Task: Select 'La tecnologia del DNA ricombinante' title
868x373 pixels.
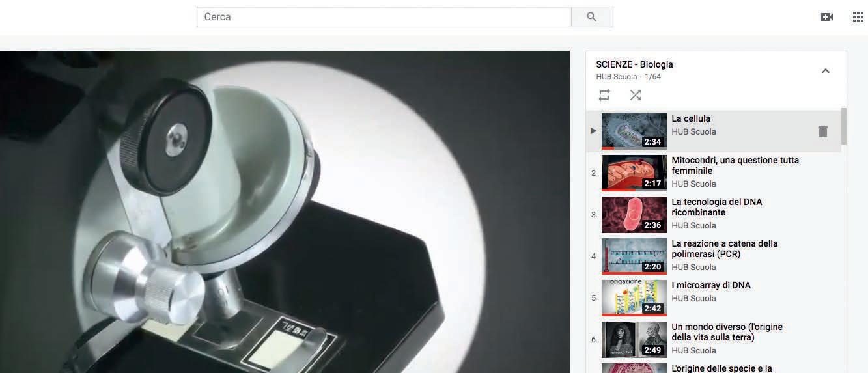Action: point(717,207)
